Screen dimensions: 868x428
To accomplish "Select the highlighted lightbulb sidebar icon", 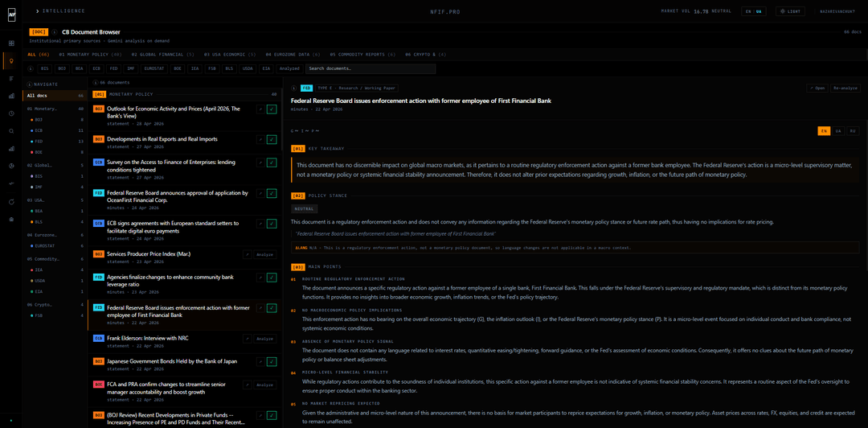I will [x=11, y=60].
